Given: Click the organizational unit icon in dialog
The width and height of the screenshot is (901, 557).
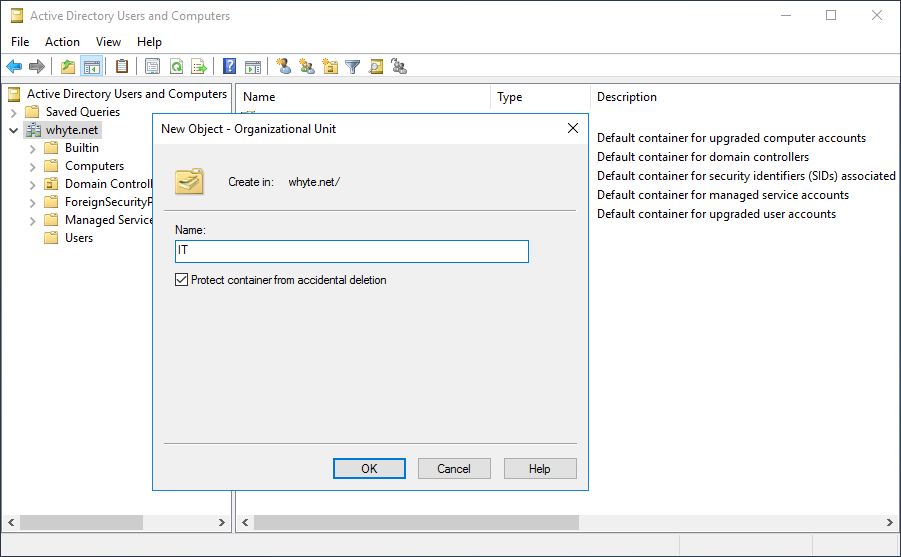Looking at the screenshot, I should (x=189, y=182).
